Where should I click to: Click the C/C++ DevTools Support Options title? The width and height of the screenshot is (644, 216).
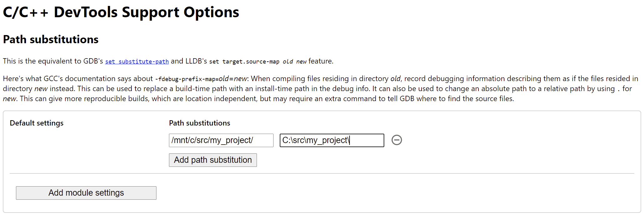click(x=121, y=12)
